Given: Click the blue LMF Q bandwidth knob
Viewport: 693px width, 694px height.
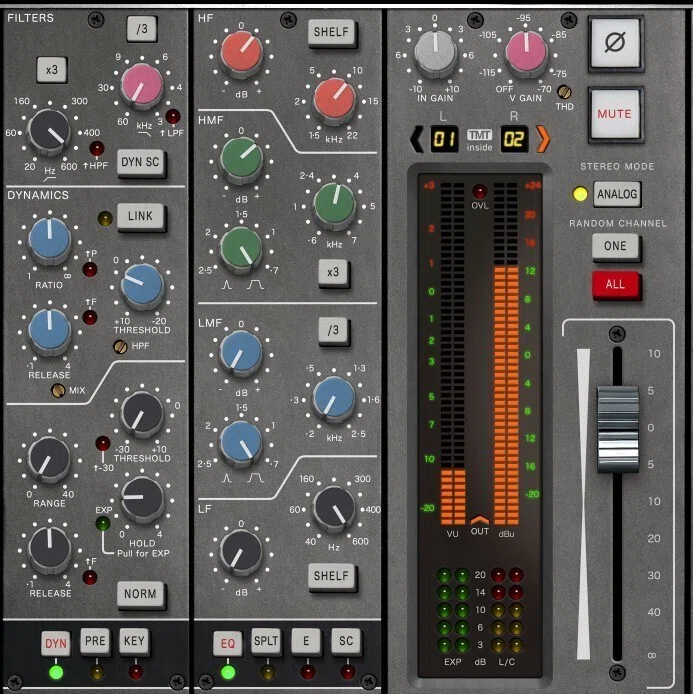Looking at the screenshot, I should (242, 443).
